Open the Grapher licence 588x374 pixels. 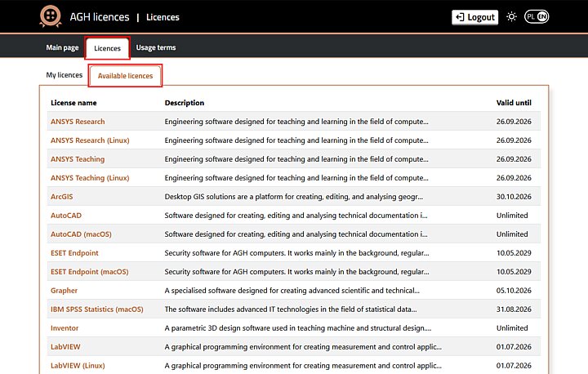point(65,291)
